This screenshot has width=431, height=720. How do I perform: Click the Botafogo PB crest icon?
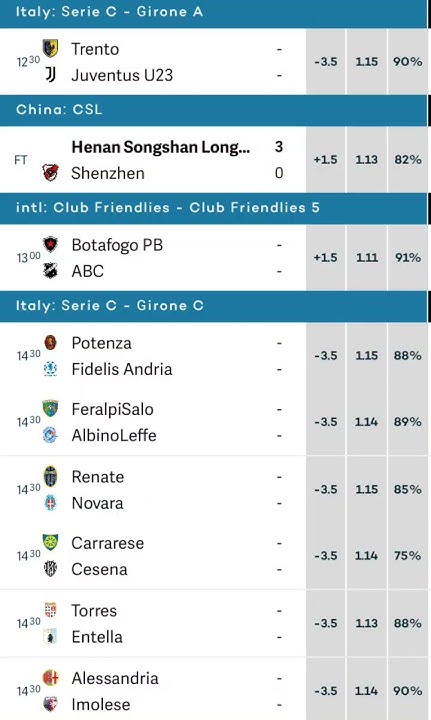pyautogui.click(x=50, y=244)
